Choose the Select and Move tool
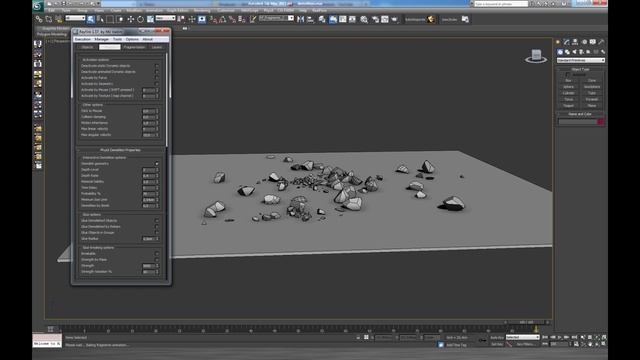This screenshot has height=360, width=640. coord(131,19)
